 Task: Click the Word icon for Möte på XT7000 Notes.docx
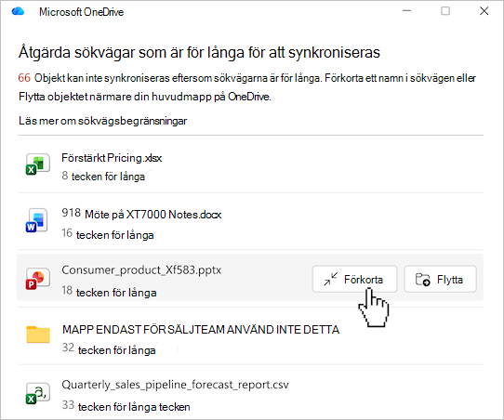click(37, 220)
